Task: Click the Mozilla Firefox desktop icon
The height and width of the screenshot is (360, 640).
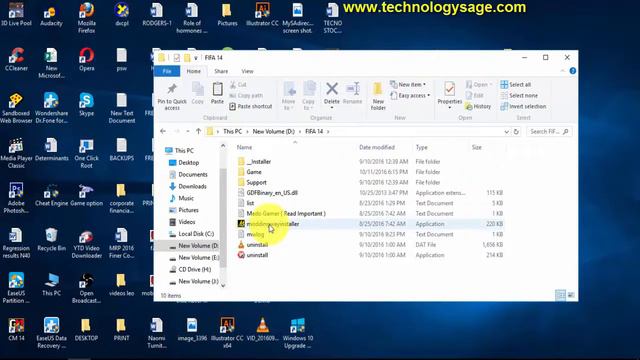Action: [x=87, y=18]
